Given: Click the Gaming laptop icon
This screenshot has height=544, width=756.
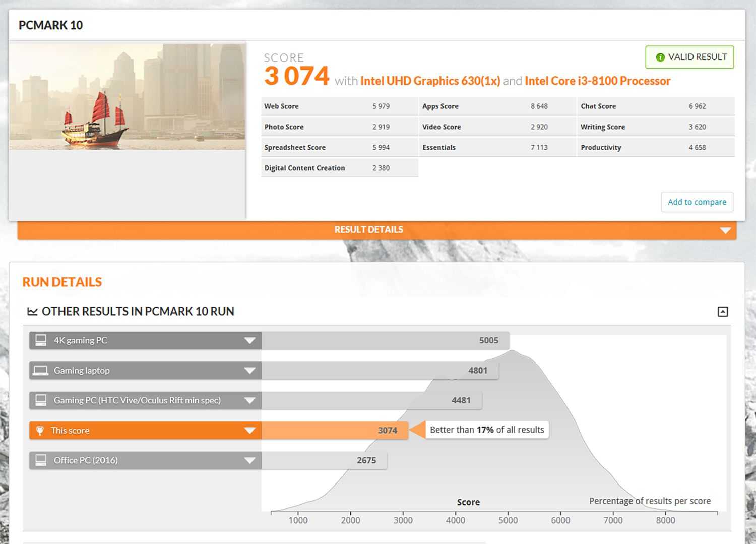Looking at the screenshot, I should coord(41,371).
